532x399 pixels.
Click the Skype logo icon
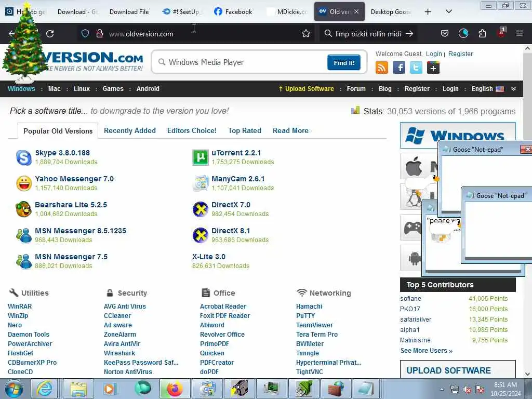click(24, 157)
